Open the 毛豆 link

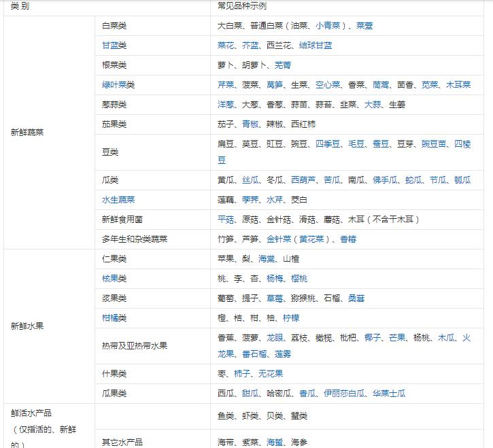tap(356, 144)
